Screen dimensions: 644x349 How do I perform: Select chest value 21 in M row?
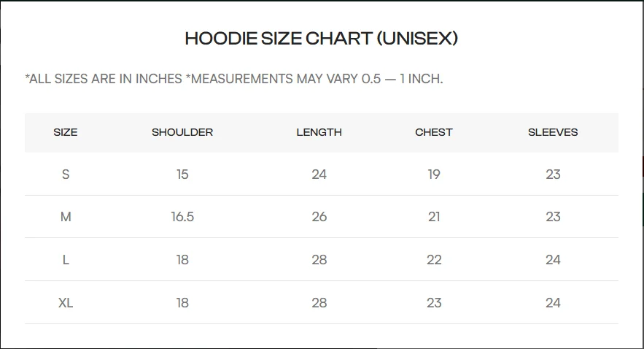(434, 217)
